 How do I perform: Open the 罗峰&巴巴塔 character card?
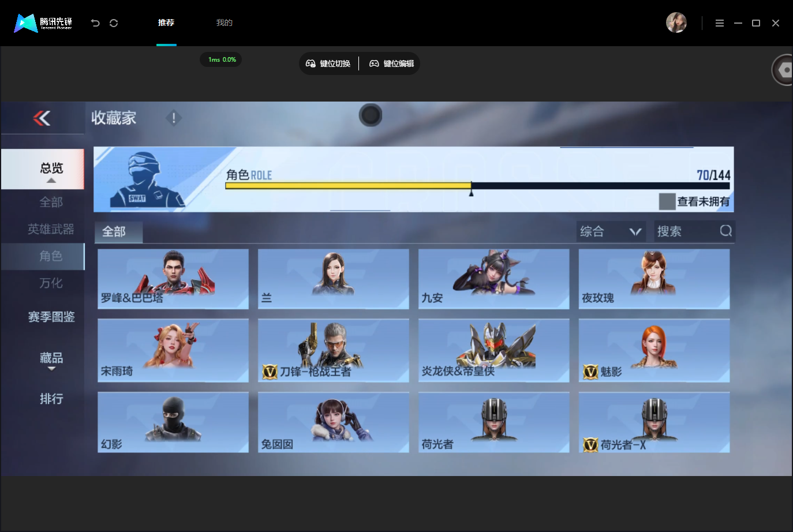[x=173, y=279]
